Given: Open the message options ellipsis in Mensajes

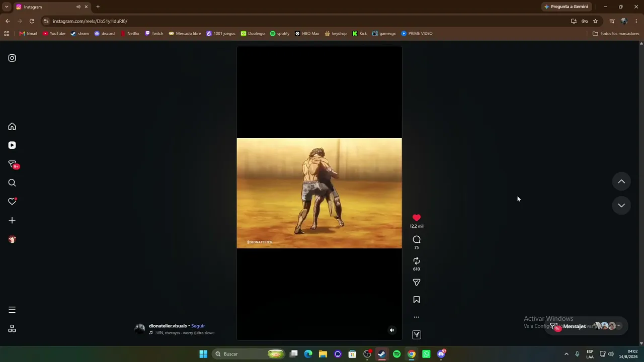Looking at the screenshot, I should (x=619, y=326).
